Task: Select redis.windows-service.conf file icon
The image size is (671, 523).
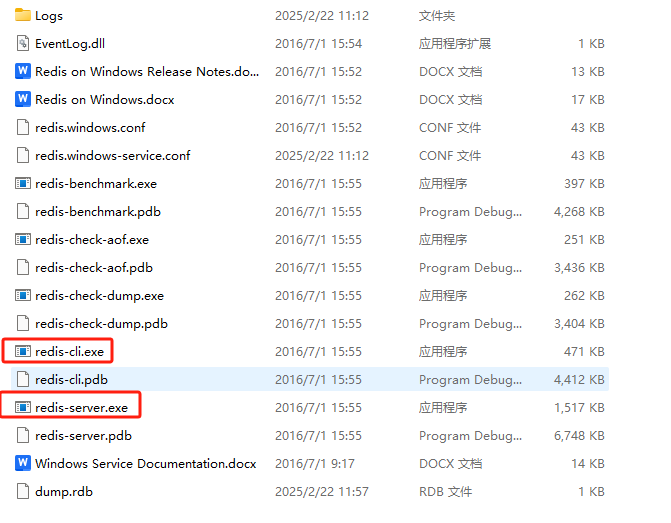Action: (x=23, y=155)
